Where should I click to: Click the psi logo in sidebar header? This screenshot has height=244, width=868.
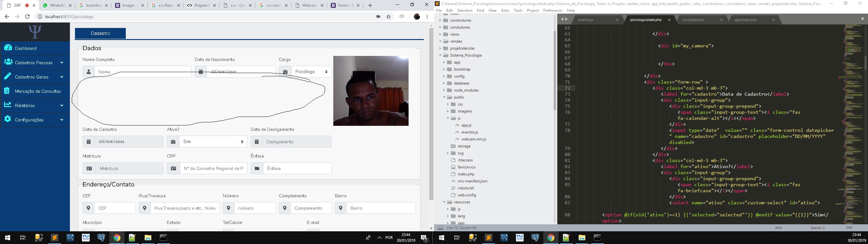(x=35, y=32)
